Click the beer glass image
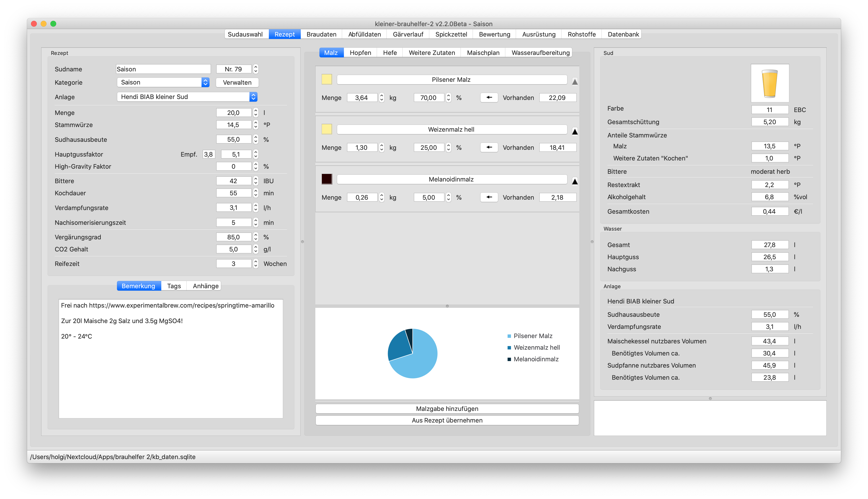 [770, 83]
